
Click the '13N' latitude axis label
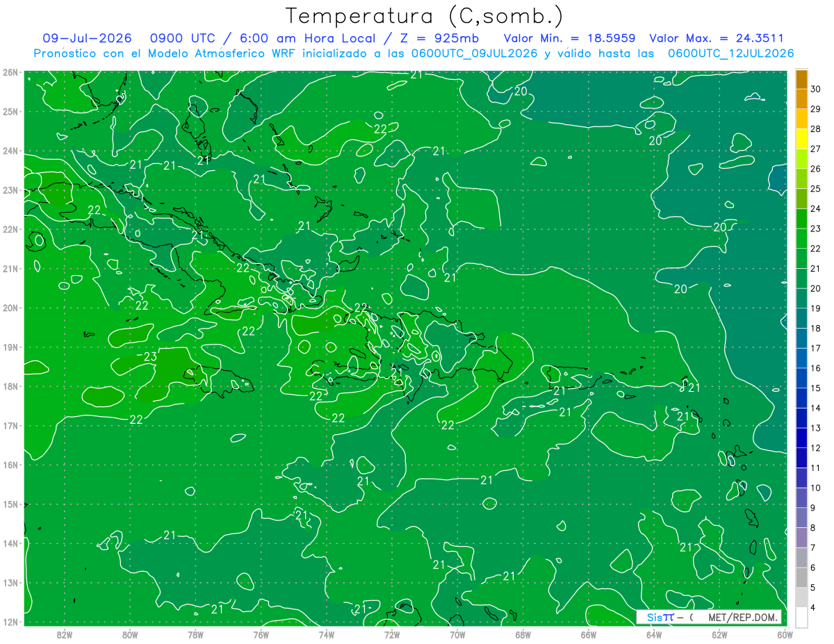(x=10, y=582)
